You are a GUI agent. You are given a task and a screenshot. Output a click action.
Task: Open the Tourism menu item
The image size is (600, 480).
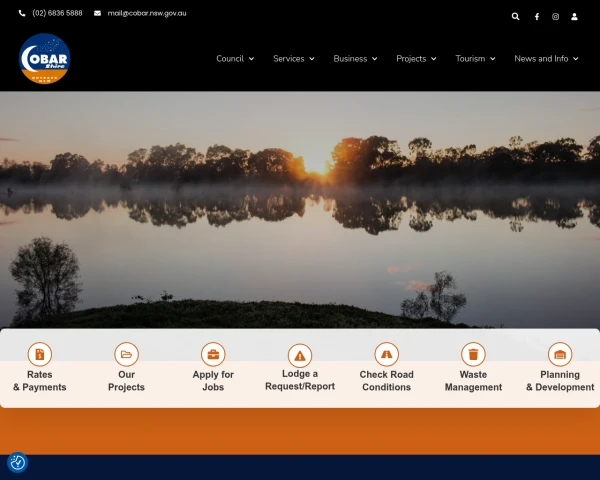coord(475,59)
